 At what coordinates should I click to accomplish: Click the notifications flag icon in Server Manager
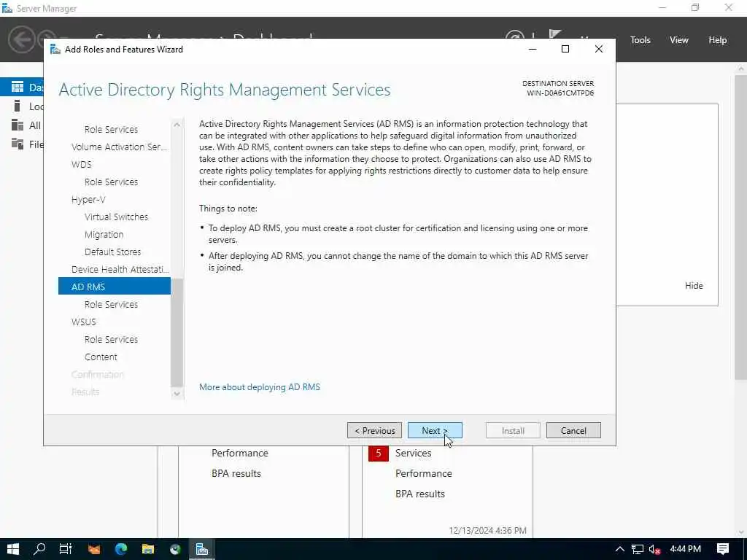555,34
